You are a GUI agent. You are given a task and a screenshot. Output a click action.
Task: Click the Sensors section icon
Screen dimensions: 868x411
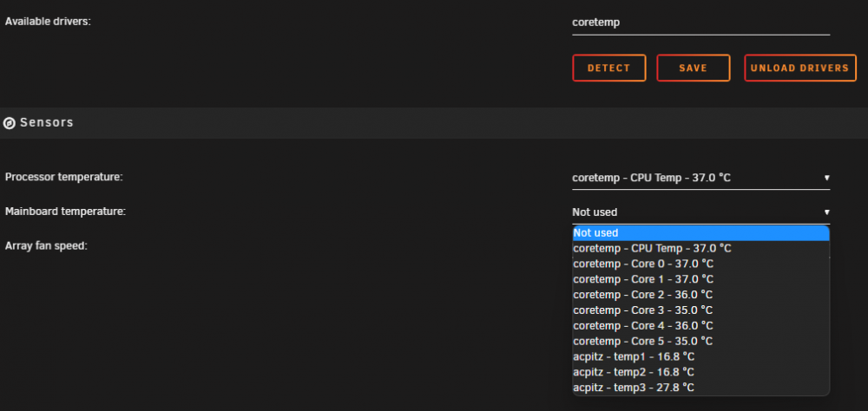point(9,123)
